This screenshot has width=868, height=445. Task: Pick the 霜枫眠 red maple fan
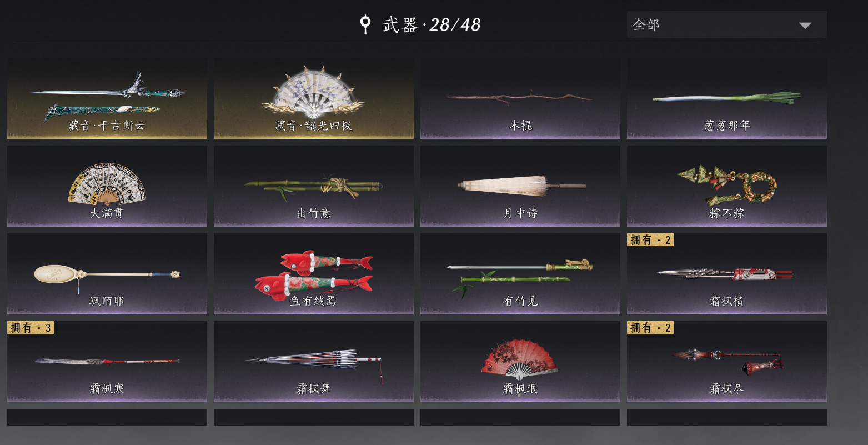[x=520, y=362]
